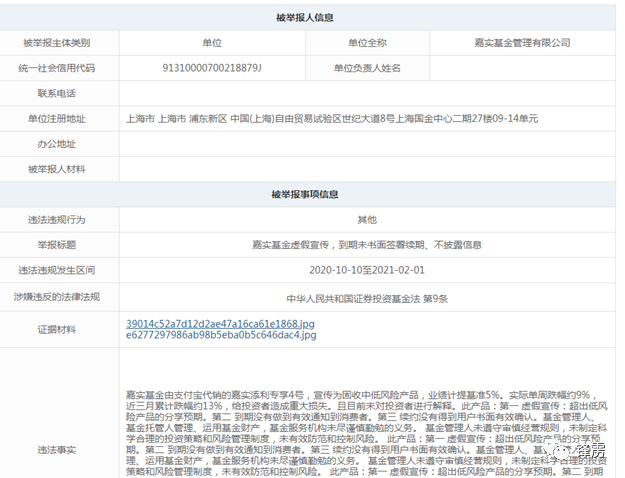Screen dimensions: 625x478
Task: Click the empty 单位负责人姓名 value cell
Action: 523,68
